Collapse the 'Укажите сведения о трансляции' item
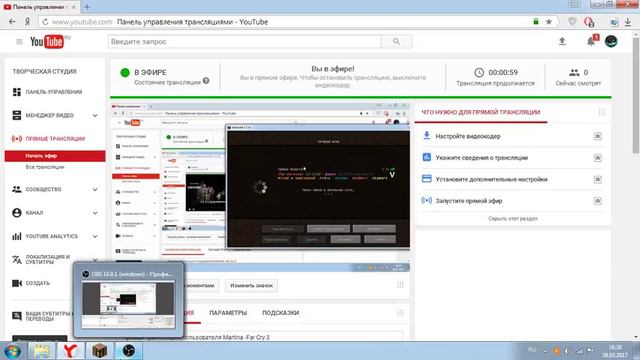 pos(598,158)
